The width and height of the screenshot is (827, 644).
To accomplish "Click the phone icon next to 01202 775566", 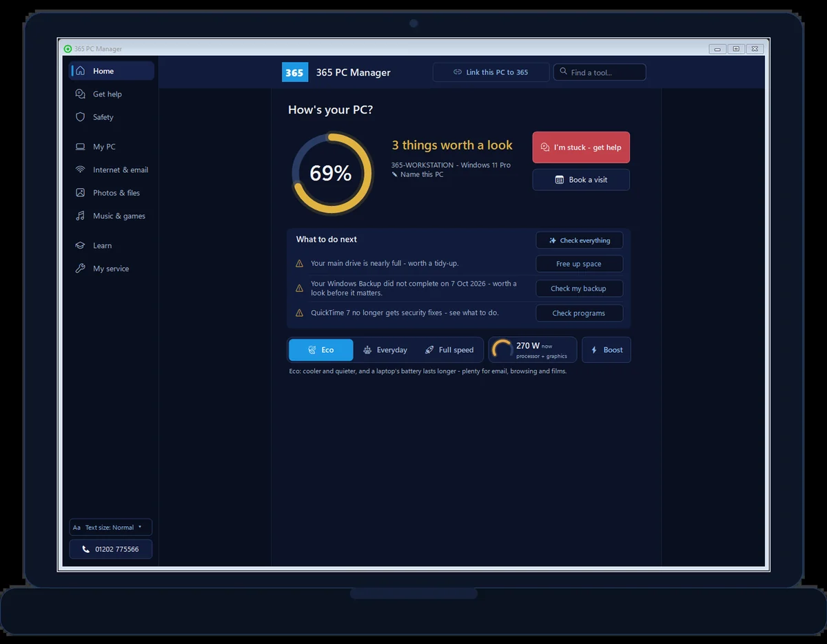I will pyautogui.click(x=86, y=550).
